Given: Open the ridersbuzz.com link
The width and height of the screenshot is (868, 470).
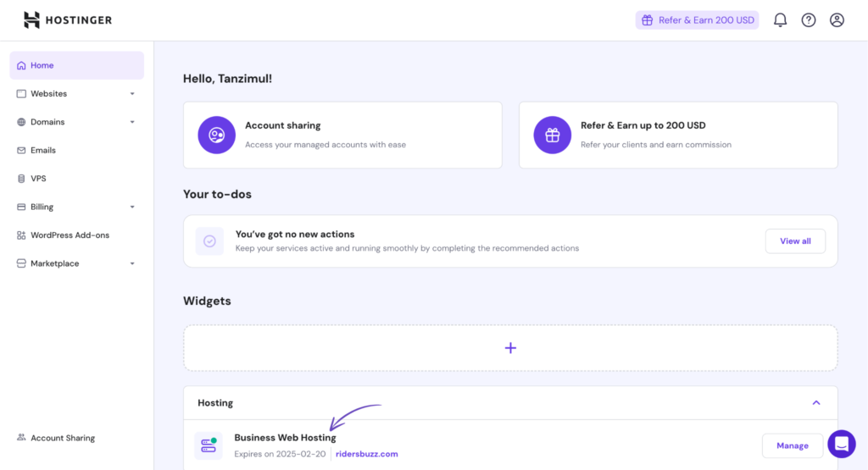Looking at the screenshot, I should (366, 454).
